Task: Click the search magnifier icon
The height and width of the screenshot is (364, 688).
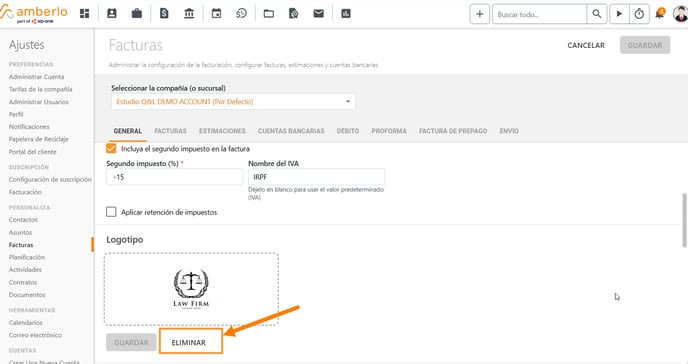Action: (x=597, y=14)
